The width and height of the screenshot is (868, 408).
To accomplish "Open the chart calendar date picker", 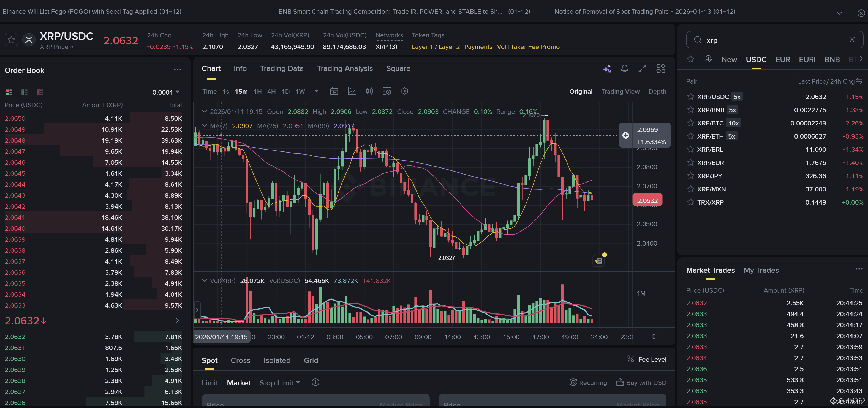I will tap(334, 91).
